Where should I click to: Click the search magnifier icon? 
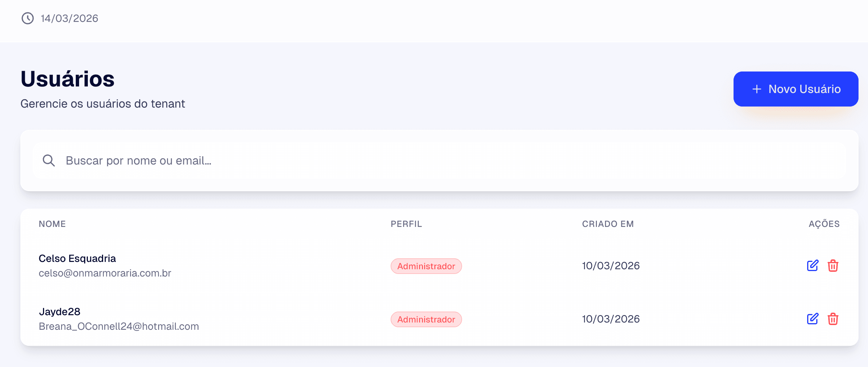point(49,161)
